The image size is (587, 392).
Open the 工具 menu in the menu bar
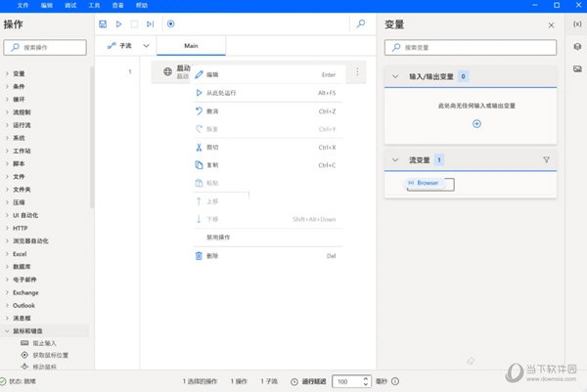[x=94, y=5]
